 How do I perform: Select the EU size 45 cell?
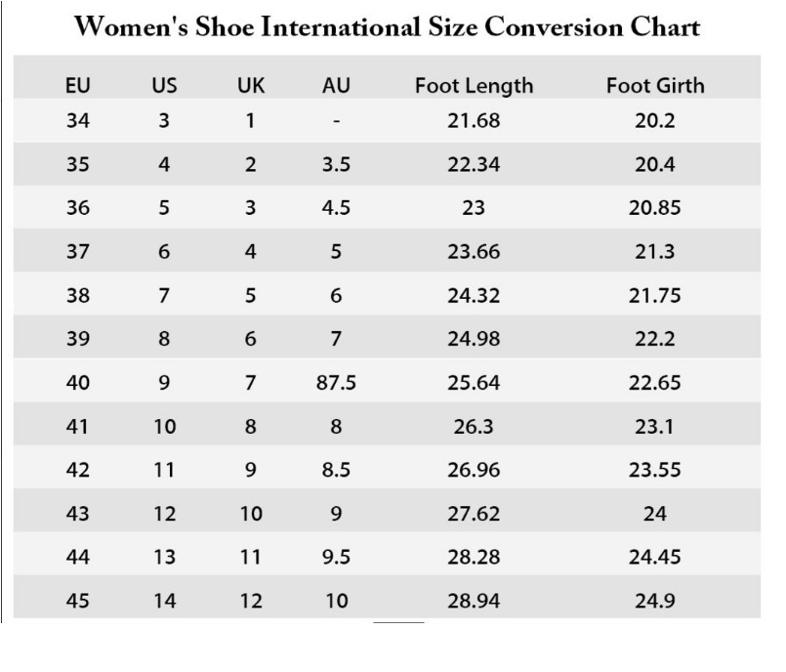point(78,601)
